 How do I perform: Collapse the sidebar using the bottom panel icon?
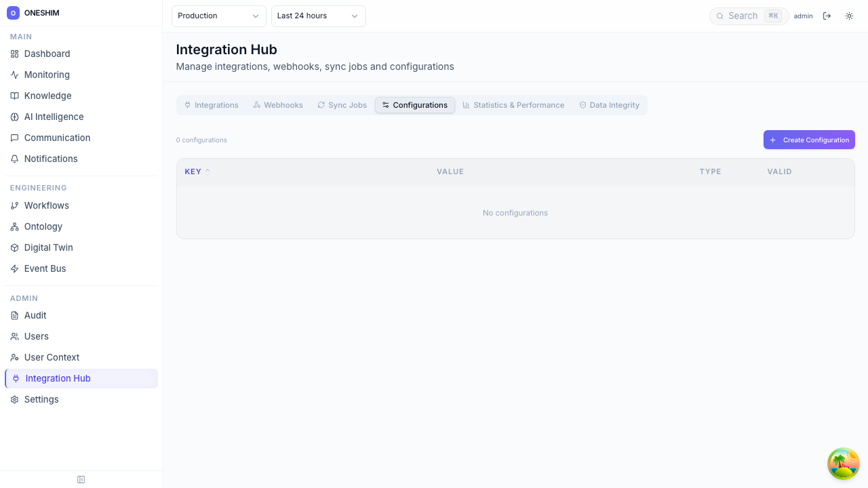[81, 479]
